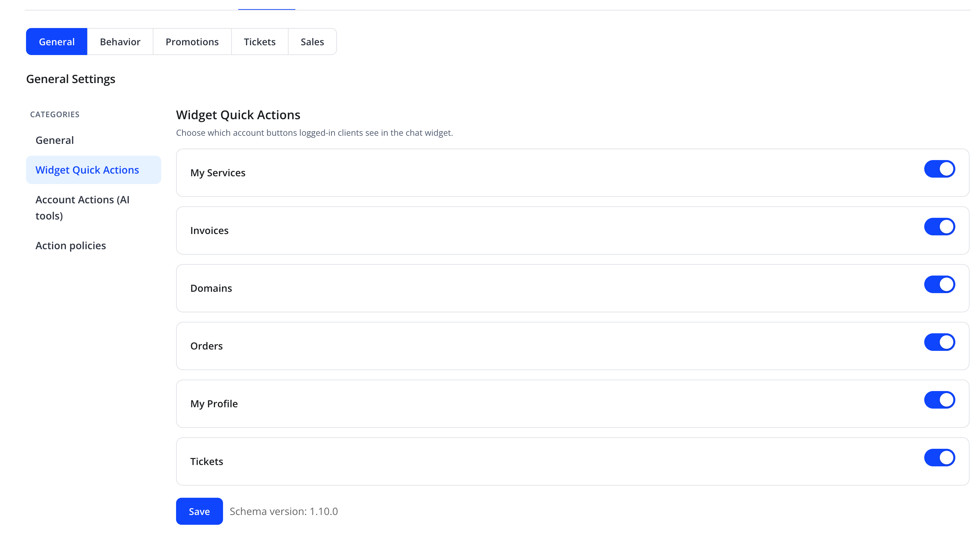Open the Sales tab
Viewport: 980px width, 543px height.
point(312,42)
